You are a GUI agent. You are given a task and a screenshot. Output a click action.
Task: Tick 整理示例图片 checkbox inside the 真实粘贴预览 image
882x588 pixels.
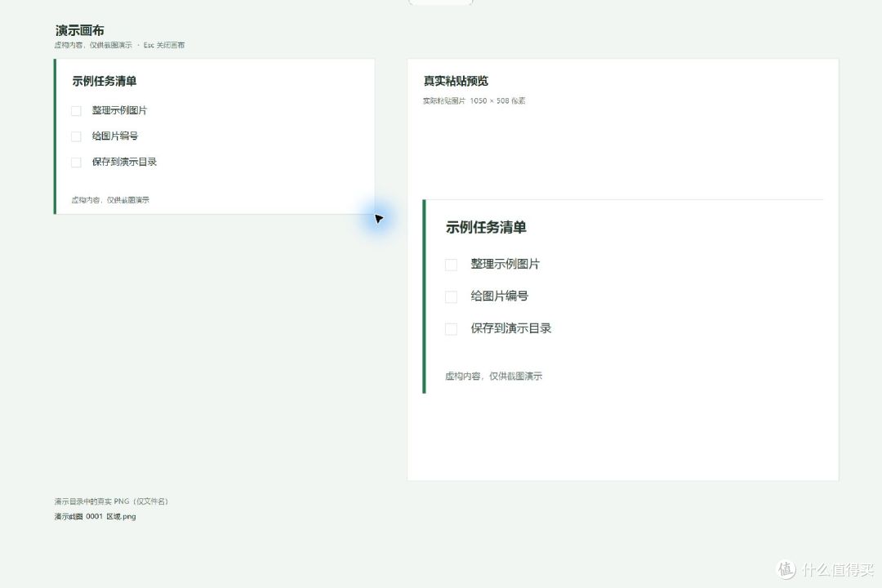pos(451,265)
